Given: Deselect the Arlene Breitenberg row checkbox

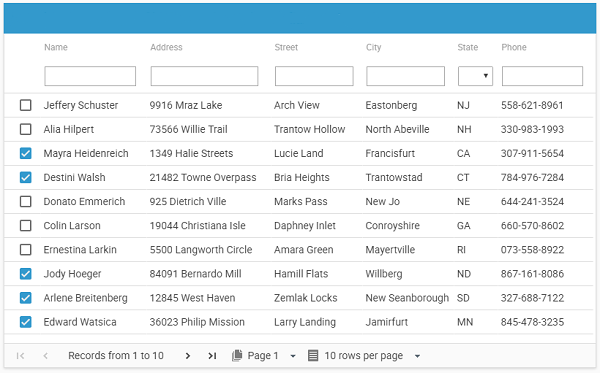Looking at the screenshot, I should (x=26, y=298).
